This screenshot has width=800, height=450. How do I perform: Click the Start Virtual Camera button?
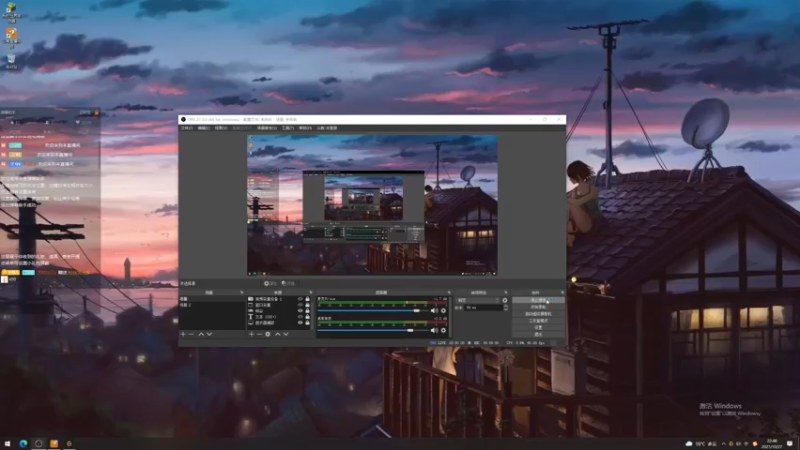tap(538, 314)
